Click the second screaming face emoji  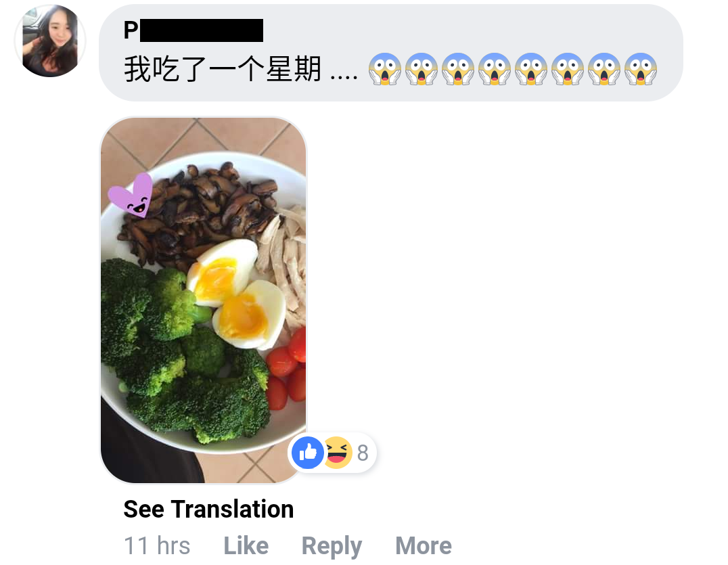click(x=421, y=69)
